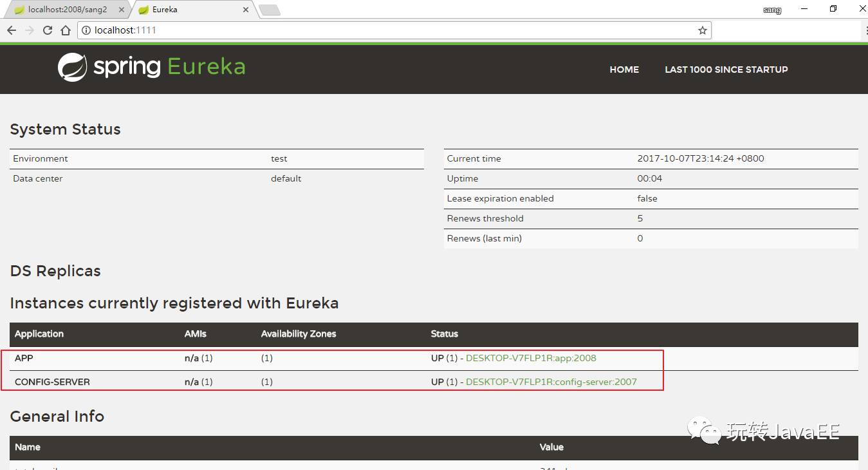The image size is (868, 470).
Task: Show site info icon in address bar
Action: click(x=86, y=30)
